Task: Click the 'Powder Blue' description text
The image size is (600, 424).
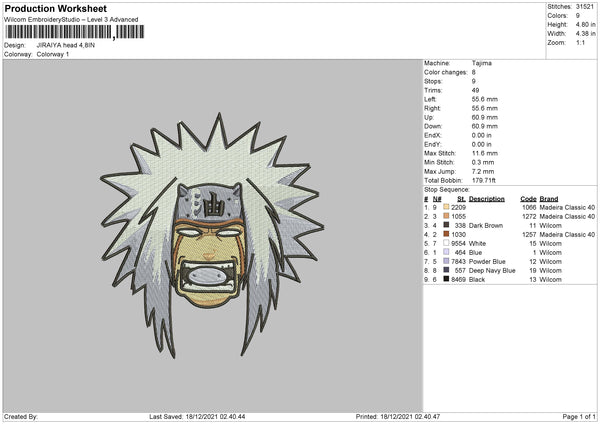Action: coord(487,261)
